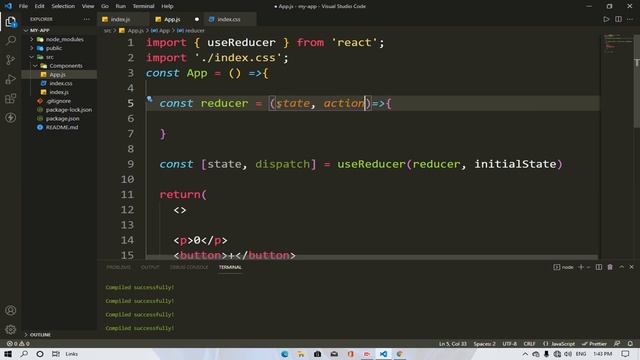Split the editor to the right
640x360 pixels.
click(x=618, y=19)
